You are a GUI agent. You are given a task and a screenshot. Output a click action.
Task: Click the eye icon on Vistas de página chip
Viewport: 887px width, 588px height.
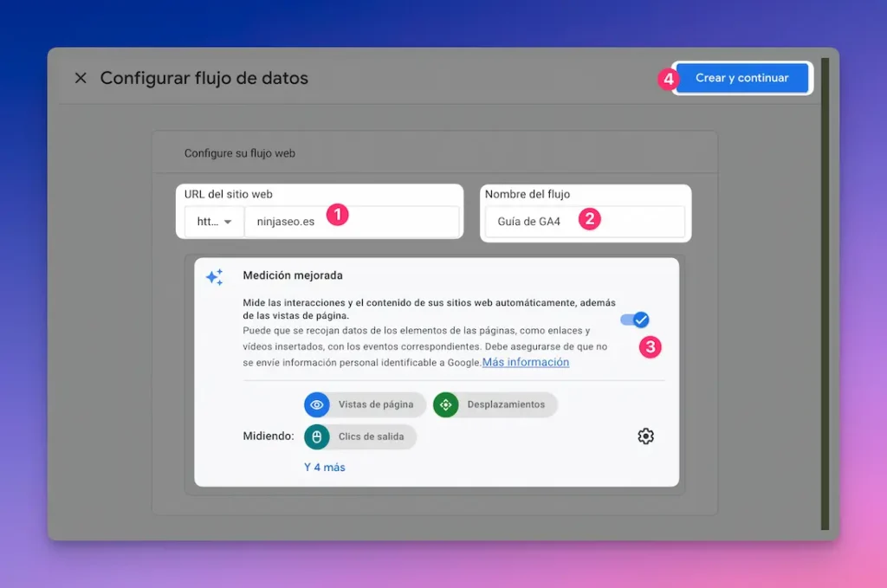click(x=318, y=404)
